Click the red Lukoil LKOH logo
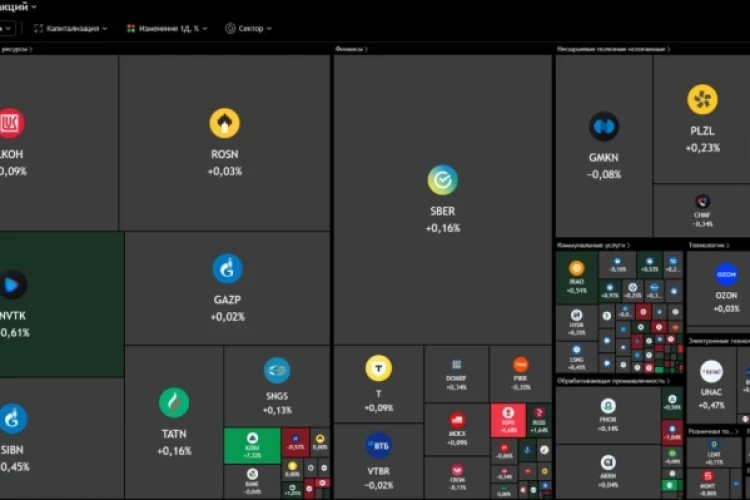The width and height of the screenshot is (750, 500). pyautogui.click(x=11, y=123)
